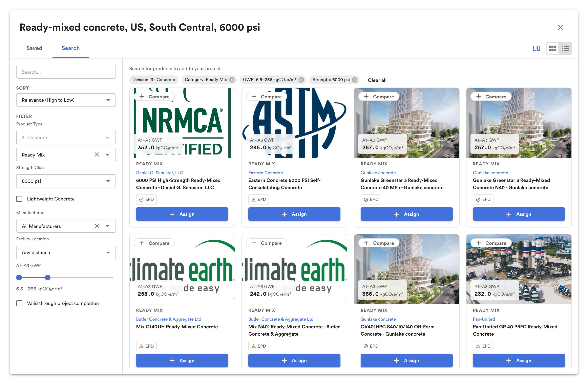The image size is (588, 384).
Task: Select the list view icon
Action: 565,48
